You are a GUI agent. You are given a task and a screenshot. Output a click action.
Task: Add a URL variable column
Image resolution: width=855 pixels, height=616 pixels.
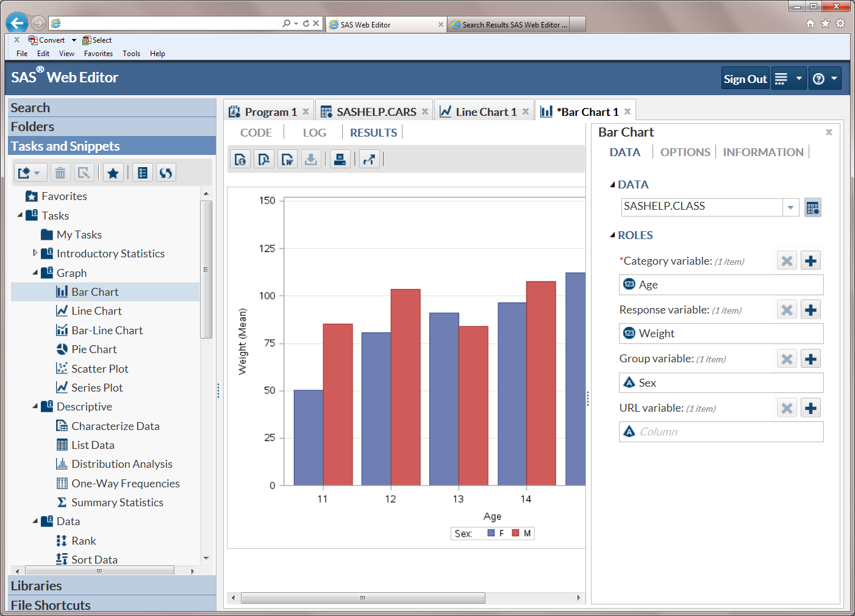(x=810, y=408)
